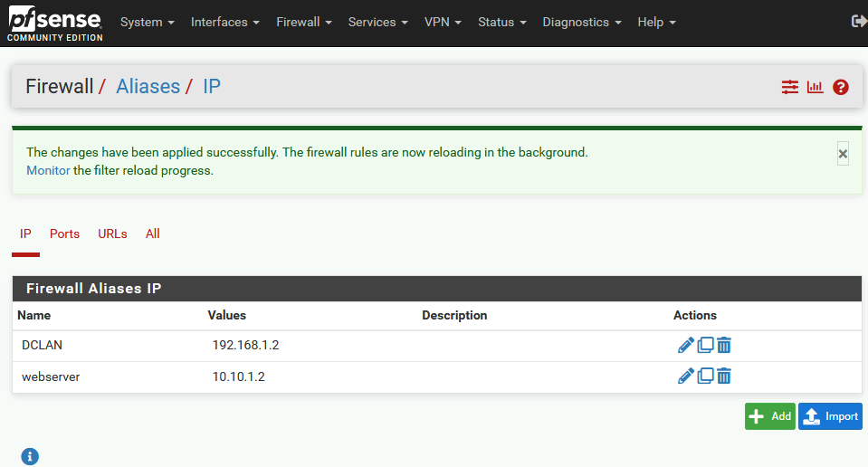The height and width of the screenshot is (467, 868).
Task: Open the Diagnostics dropdown menu
Action: click(582, 22)
